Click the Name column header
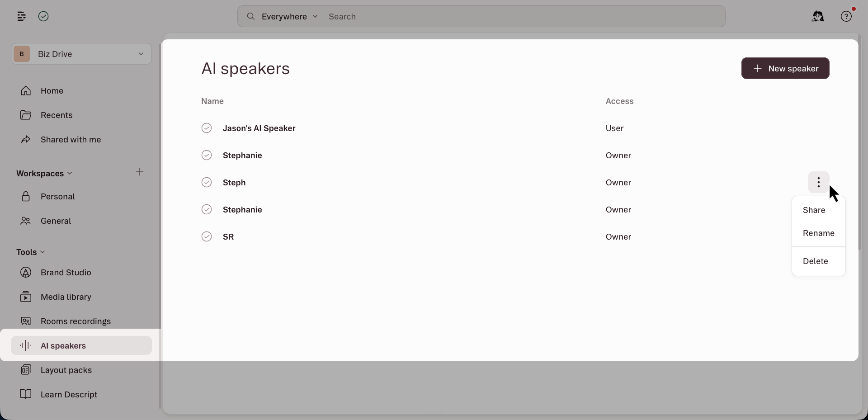Screen dimensions: 868x420 (212, 101)
